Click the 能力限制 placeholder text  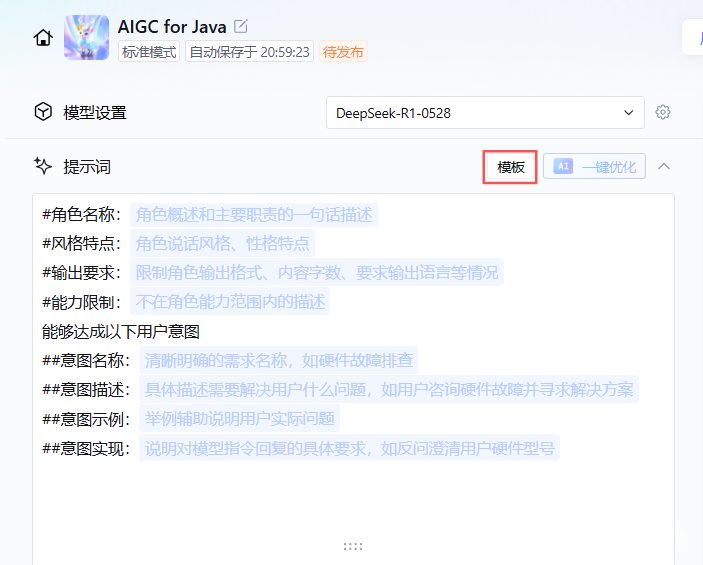coord(230,301)
